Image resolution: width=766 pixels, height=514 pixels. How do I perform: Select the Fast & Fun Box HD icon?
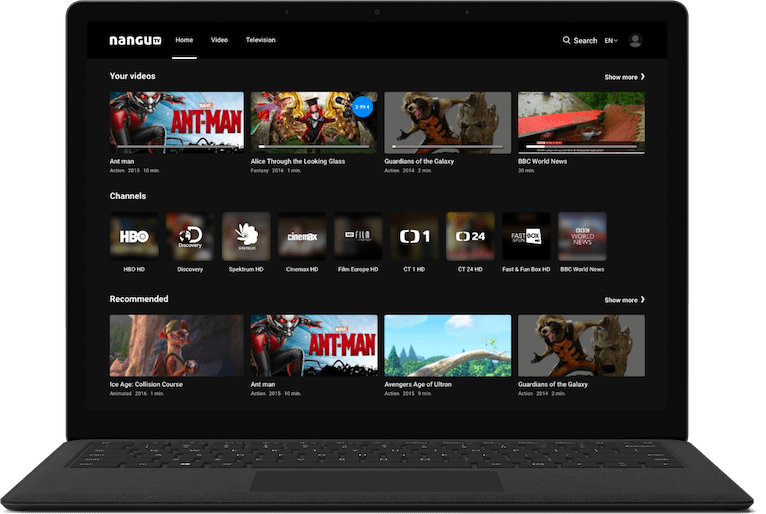(x=526, y=236)
